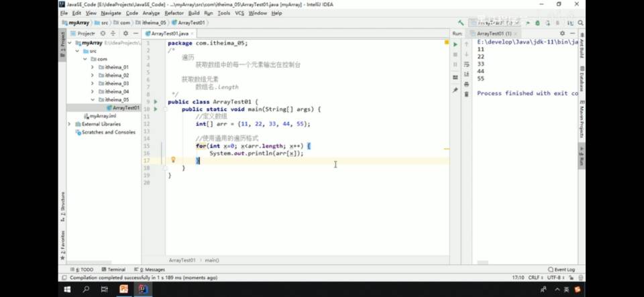Toggle scroll to end in Run console

click(x=466, y=74)
